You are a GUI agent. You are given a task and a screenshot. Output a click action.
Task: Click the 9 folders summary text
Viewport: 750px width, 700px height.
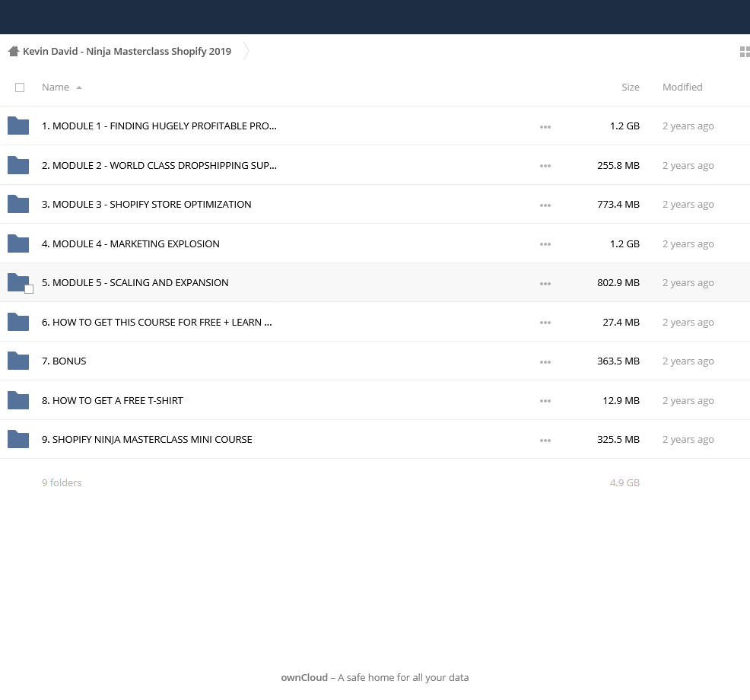click(x=62, y=483)
